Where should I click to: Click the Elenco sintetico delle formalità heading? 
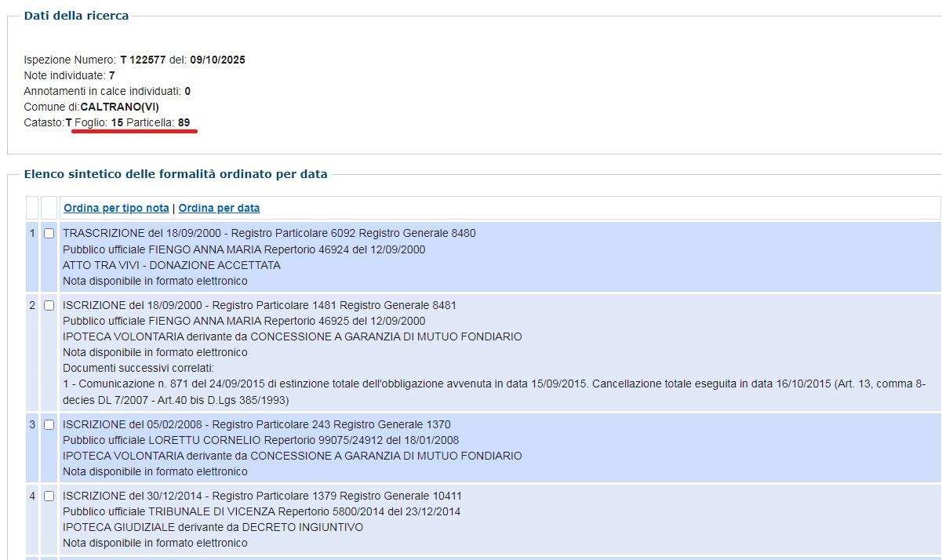coord(176,174)
